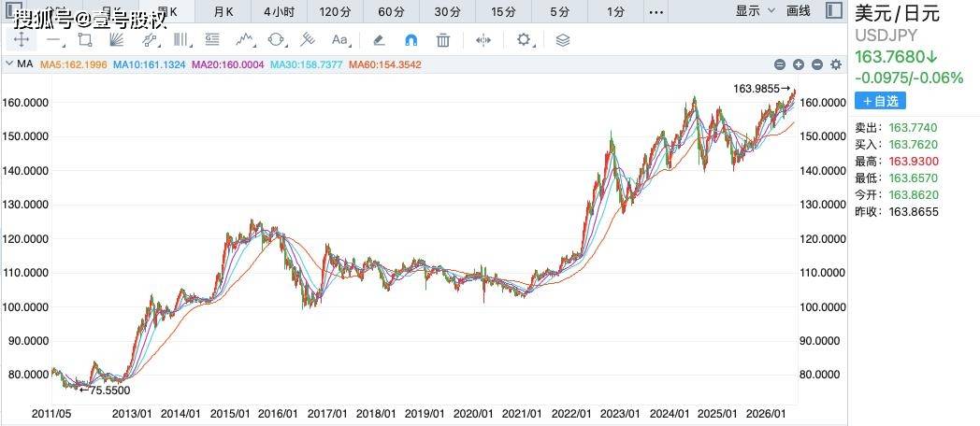
Task: Click the left axis 100.0000 price label
Action: [25, 307]
